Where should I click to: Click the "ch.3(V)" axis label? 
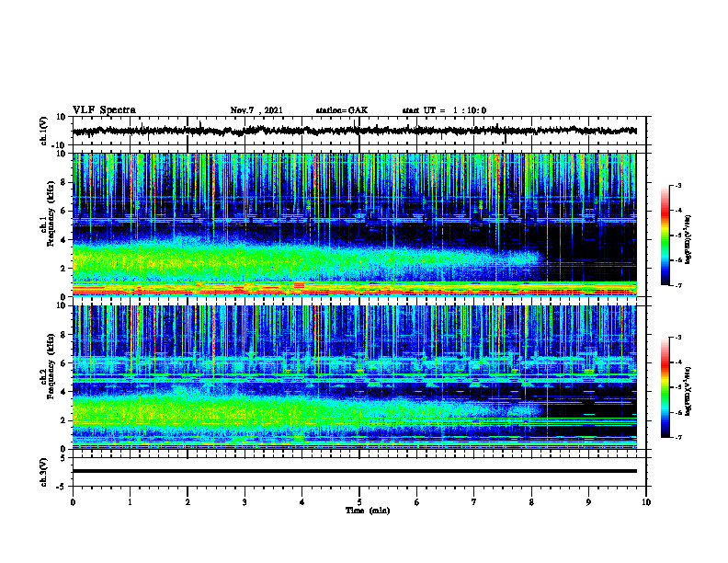coord(44,472)
